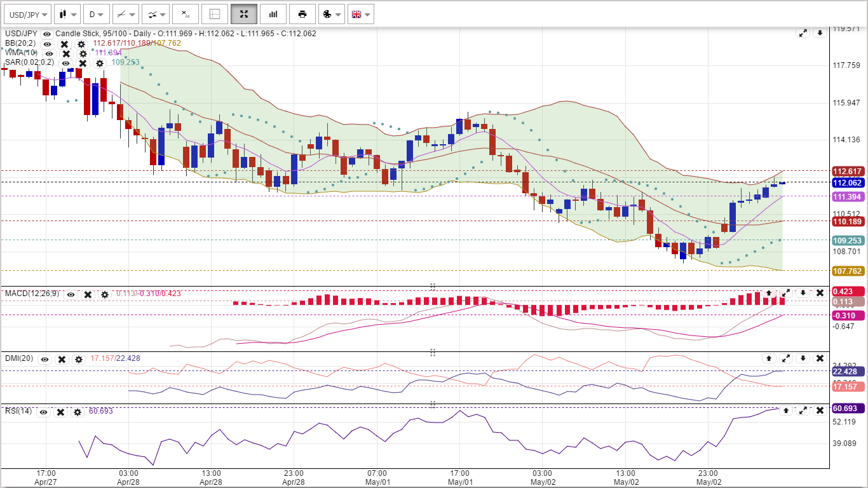Expand the candlestick chart type dropdown
868x488 pixels.
(67, 14)
